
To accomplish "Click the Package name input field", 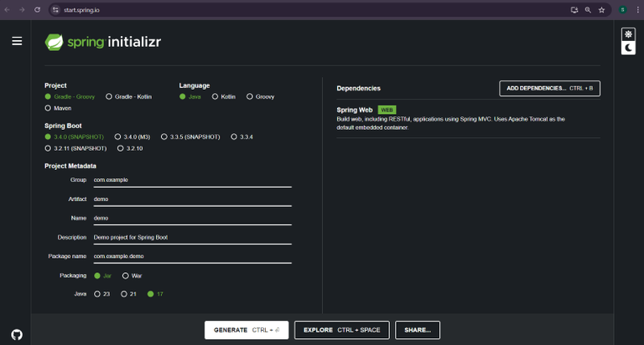I will point(193,256).
